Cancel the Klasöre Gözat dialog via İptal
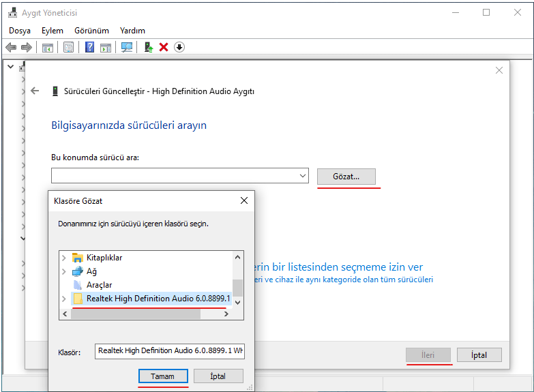Image resolution: width=534 pixels, height=392 pixels. click(x=218, y=376)
